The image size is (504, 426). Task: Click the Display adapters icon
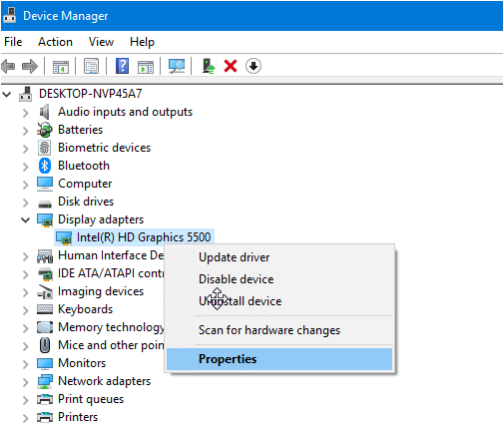pyautogui.click(x=45, y=219)
